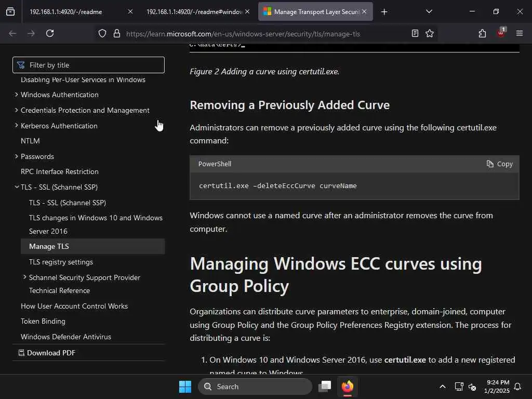Close the Manage Transport Layer Security tab
532x399 pixels.
[364, 11]
